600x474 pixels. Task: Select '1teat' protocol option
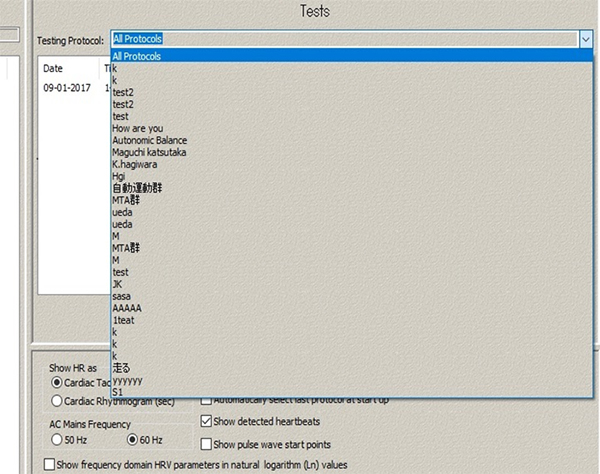[x=124, y=320]
